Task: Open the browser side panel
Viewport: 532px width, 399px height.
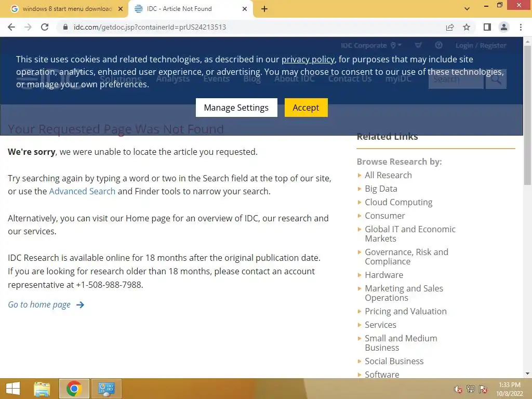Action: 487,27
